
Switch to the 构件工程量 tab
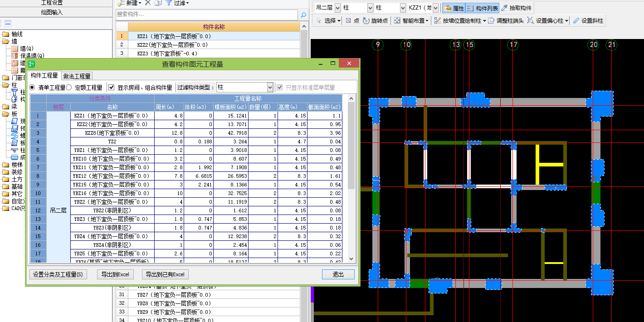coord(44,75)
